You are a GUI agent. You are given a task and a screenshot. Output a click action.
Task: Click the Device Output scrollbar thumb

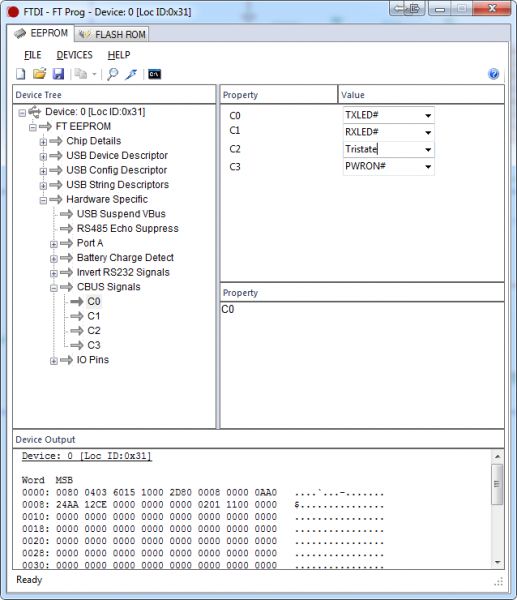(x=497, y=484)
